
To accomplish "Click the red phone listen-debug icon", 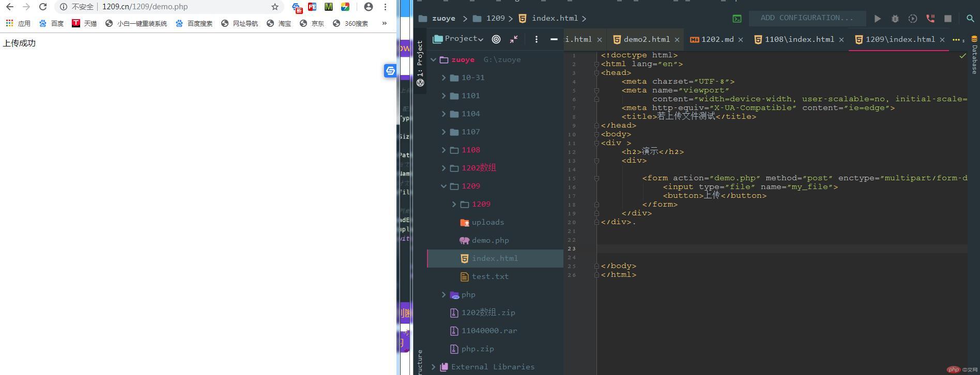I will pos(930,18).
